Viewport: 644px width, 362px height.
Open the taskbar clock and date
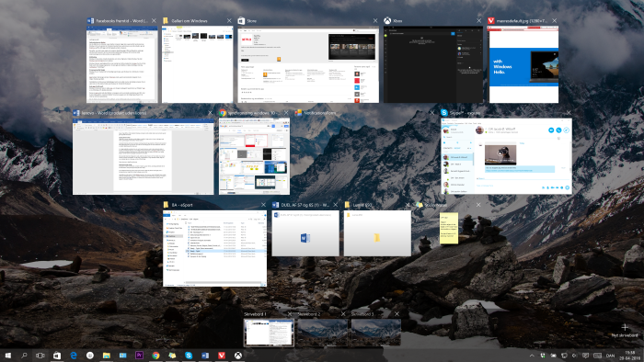(629, 356)
